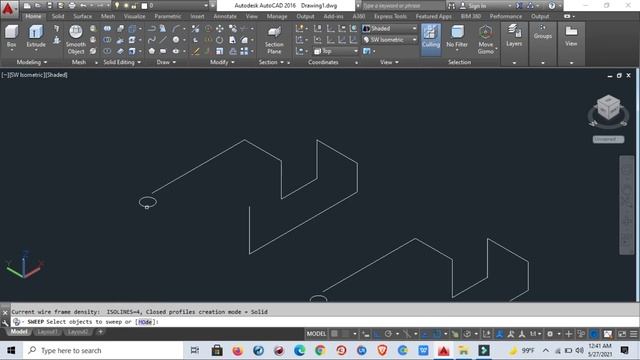Switch to the Layout1 tab

click(47, 332)
